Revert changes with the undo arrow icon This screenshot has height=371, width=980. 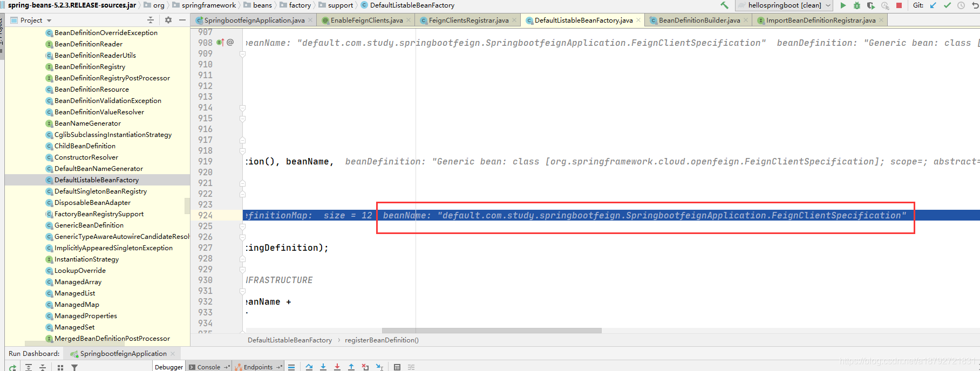(x=975, y=5)
